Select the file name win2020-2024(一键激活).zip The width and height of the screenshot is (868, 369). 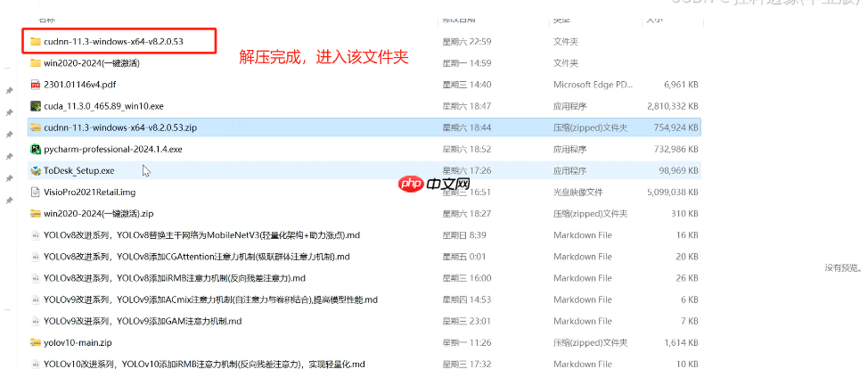tap(99, 214)
